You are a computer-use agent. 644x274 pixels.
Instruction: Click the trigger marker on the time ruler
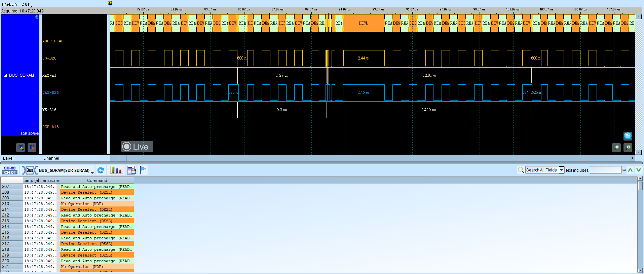click(x=110, y=3)
